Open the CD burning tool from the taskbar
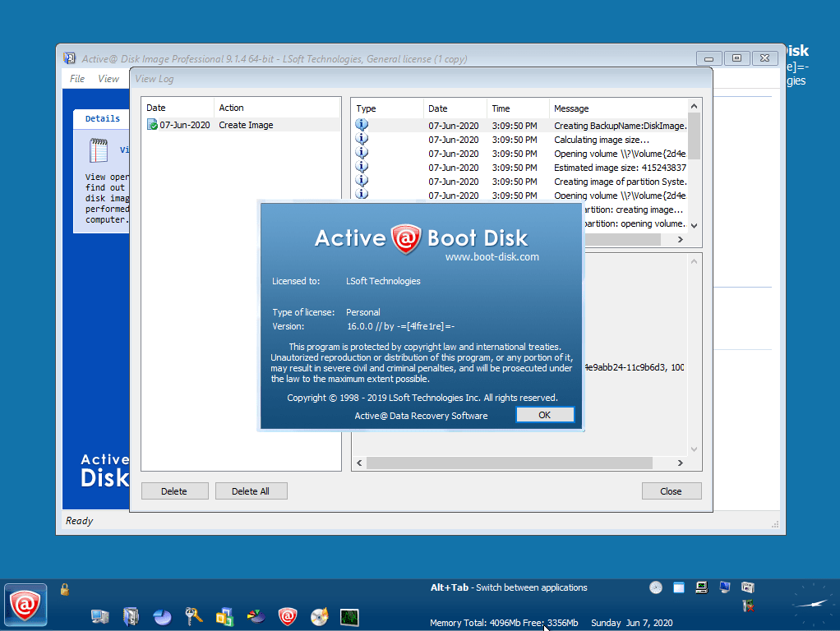This screenshot has height=631, width=840. (x=318, y=616)
